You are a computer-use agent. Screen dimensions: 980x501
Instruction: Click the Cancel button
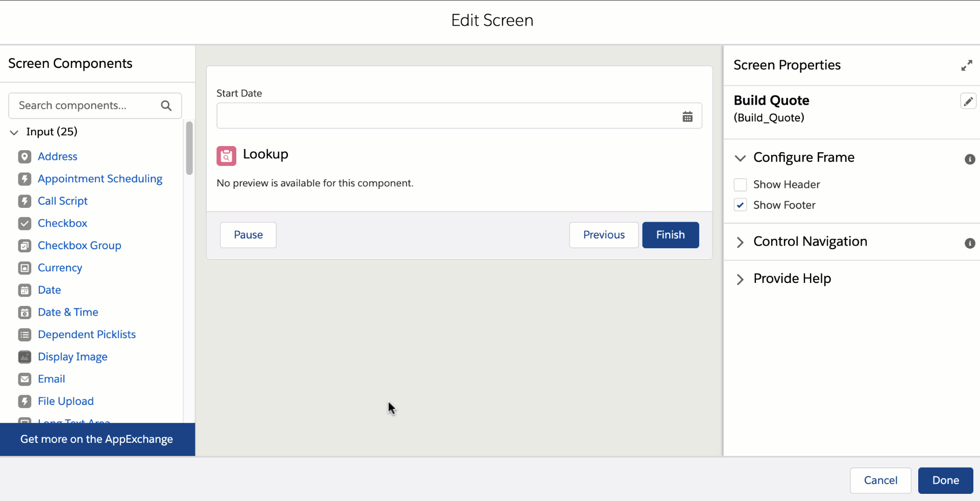coord(880,481)
